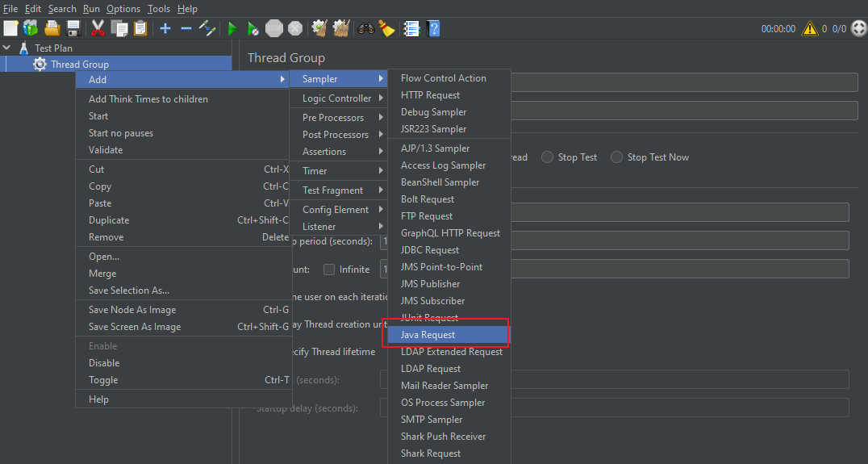Select OS Process Sampler entry
This screenshot has height=464, width=868.
point(449,403)
